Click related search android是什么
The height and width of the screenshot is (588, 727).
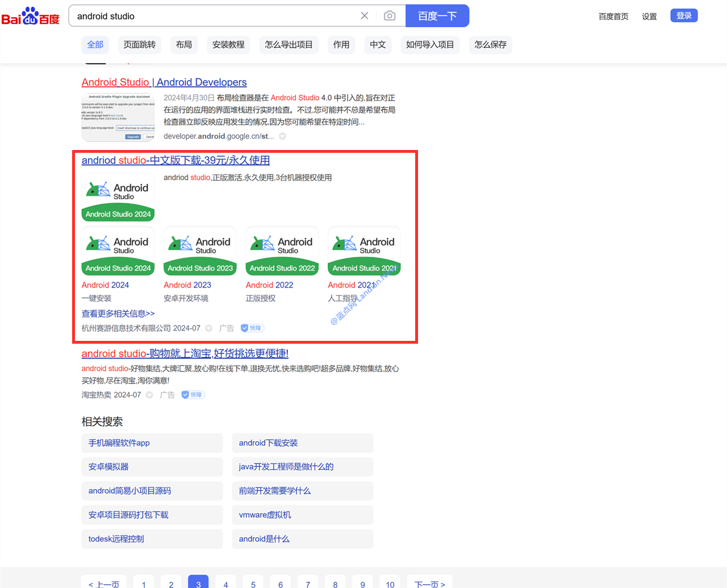click(x=303, y=539)
